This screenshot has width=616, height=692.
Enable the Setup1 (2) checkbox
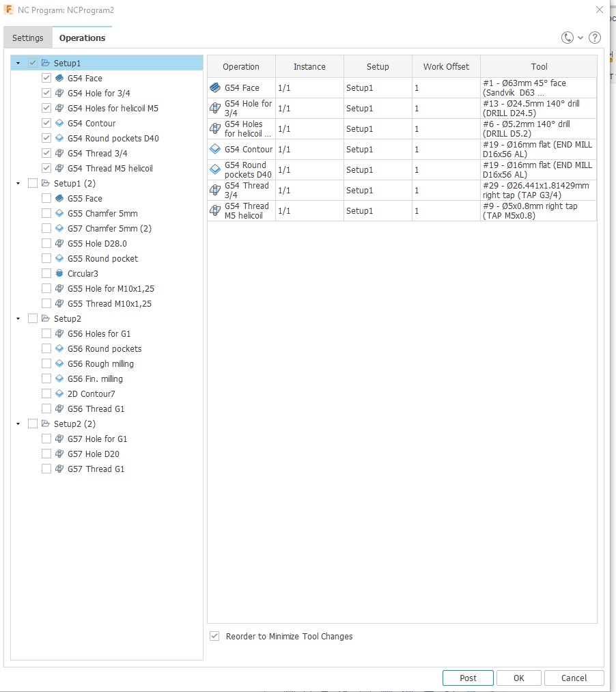click(x=32, y=183)
